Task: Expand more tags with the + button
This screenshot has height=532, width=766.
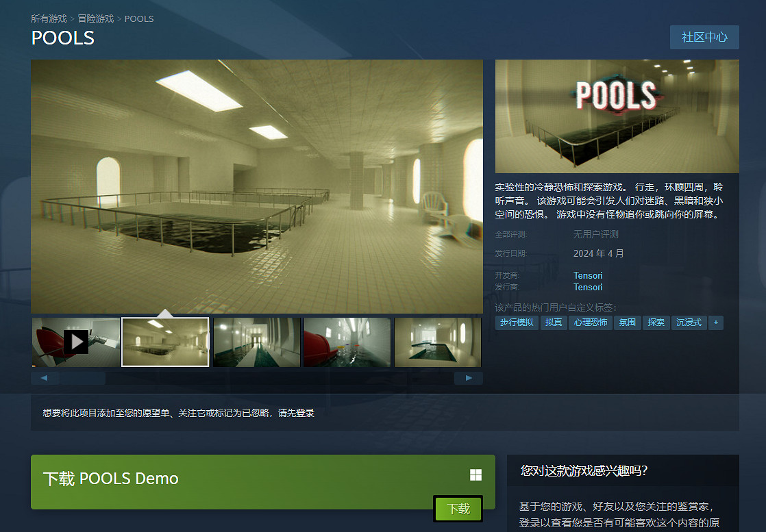Action: [x=716, y=322]
